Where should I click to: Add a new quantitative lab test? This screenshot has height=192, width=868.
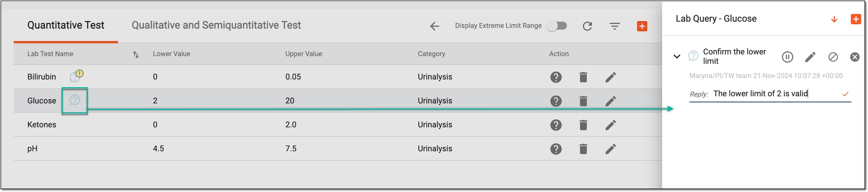[x=642, y=26]
